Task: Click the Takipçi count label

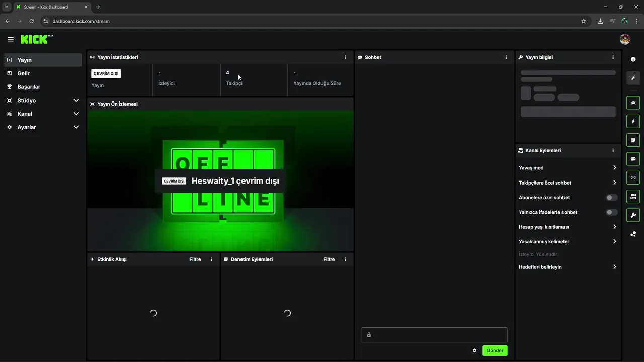Action: click(234, 83)
